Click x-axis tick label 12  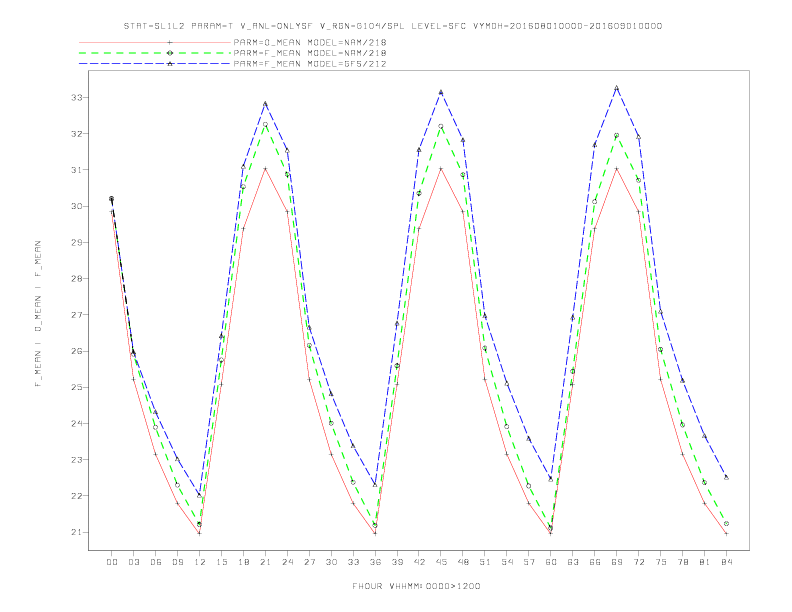[200, 562]
